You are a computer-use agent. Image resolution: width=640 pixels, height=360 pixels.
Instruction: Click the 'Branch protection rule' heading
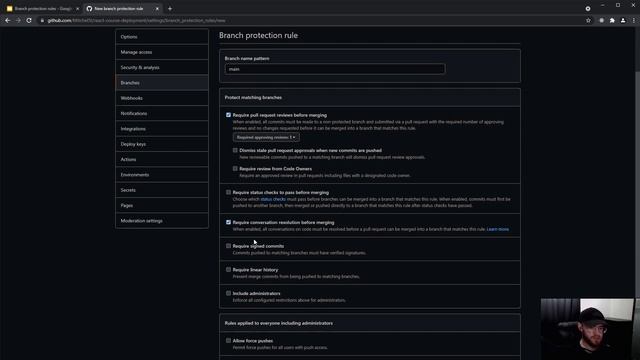(258, 36)
